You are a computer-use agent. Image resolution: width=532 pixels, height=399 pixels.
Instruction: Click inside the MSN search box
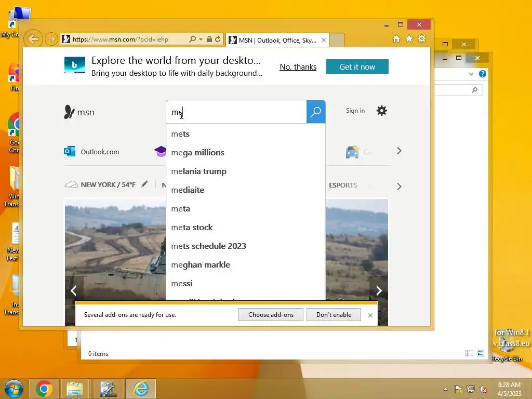[x=236, y=112]
